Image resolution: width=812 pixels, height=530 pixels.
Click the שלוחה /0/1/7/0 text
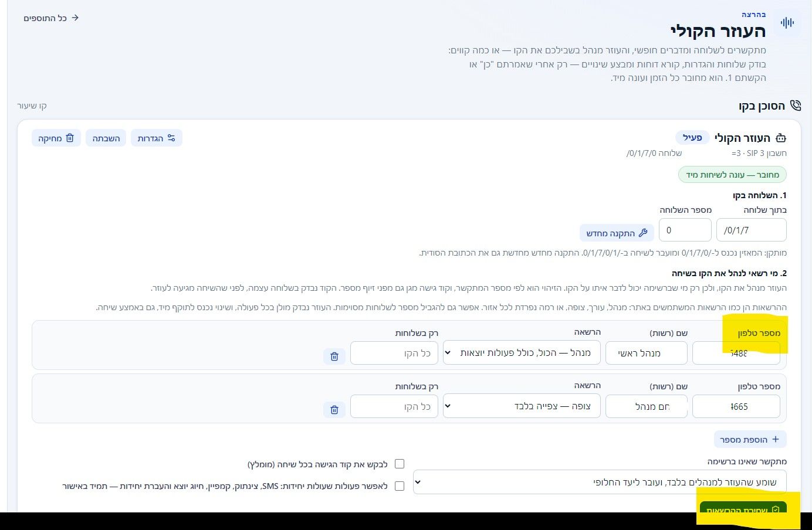(x=654, y=153)
